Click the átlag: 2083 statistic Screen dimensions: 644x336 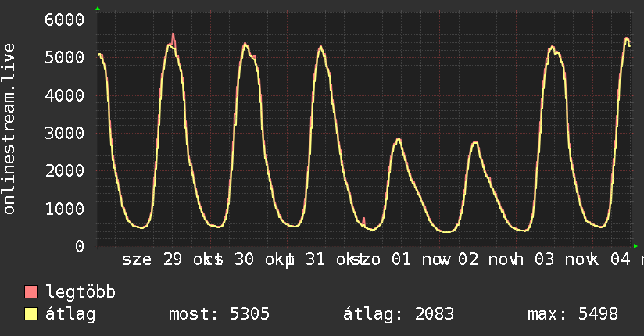click(x=399, y=314)
